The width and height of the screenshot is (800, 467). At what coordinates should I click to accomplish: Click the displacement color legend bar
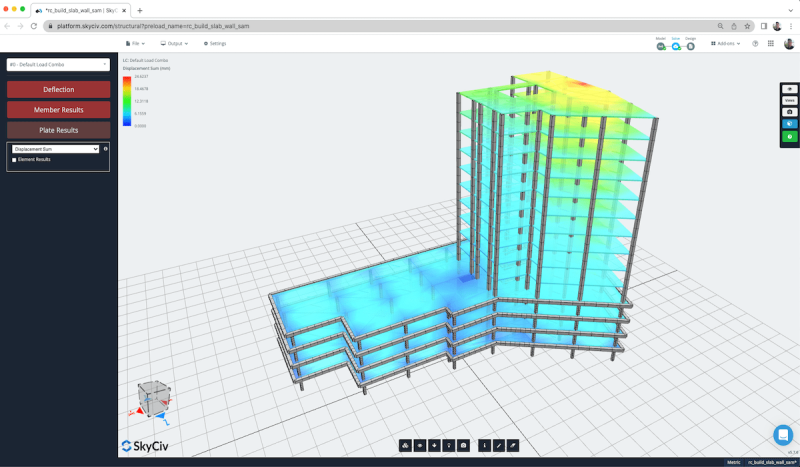pos(127,101)
